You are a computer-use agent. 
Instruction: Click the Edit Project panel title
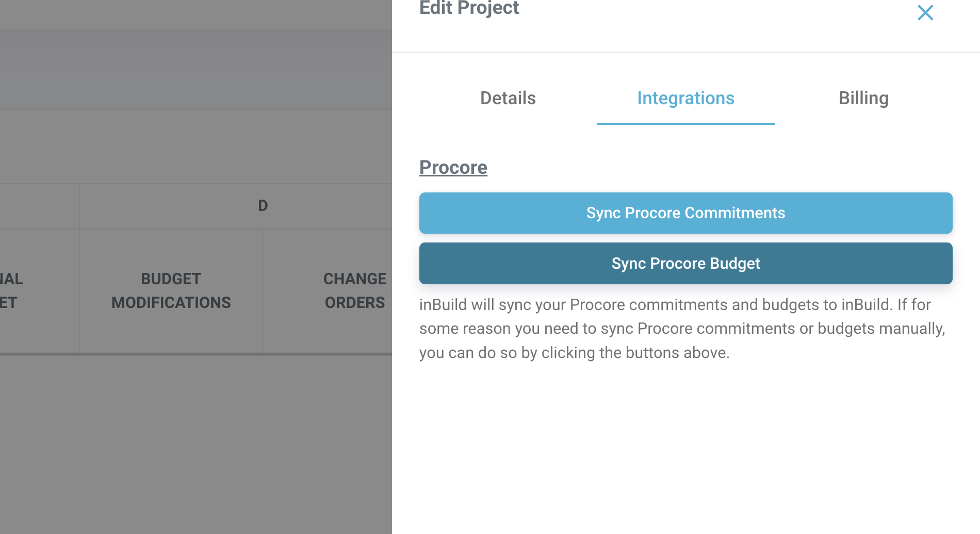pos(469,8)
